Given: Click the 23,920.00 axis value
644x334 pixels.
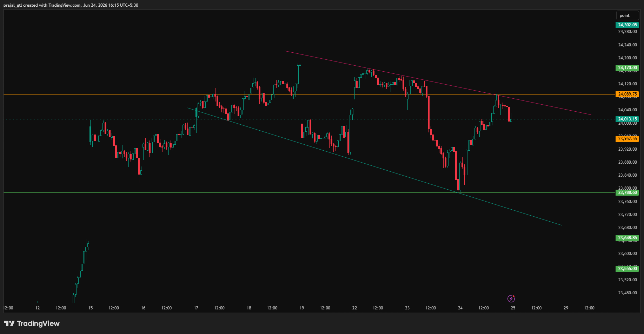Looking at the screenshot, I should (627, 149).
